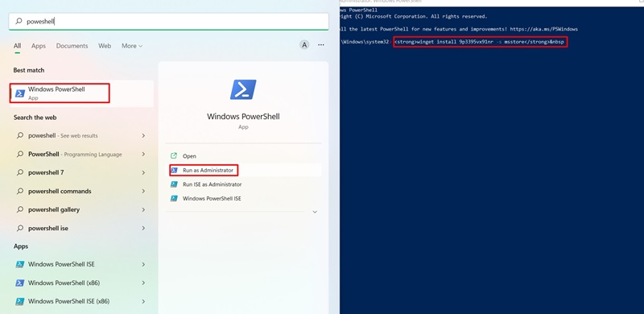Click PowerShell icon in Best match row

[20, 93]
